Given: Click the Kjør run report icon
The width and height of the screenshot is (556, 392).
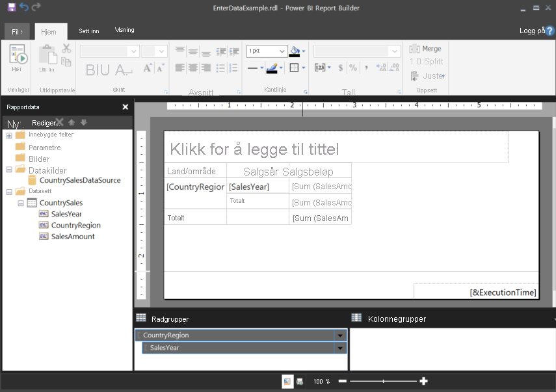Looking at the screenshot, I should click(18, 55).
